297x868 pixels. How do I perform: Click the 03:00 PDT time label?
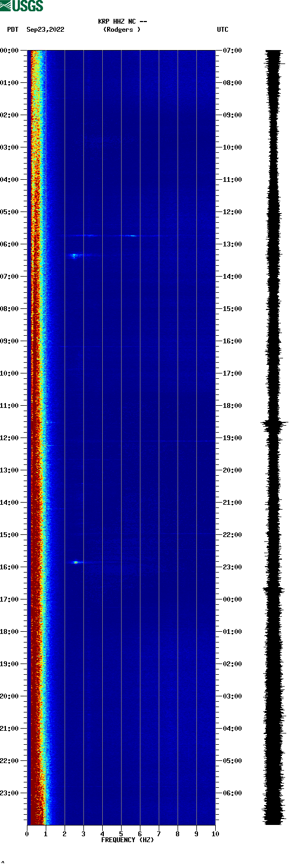tap(10, 147)
